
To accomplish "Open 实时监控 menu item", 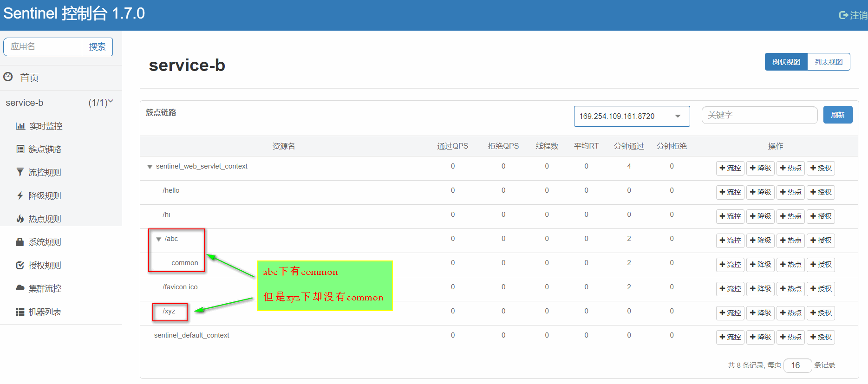I will tap(46, 126).
